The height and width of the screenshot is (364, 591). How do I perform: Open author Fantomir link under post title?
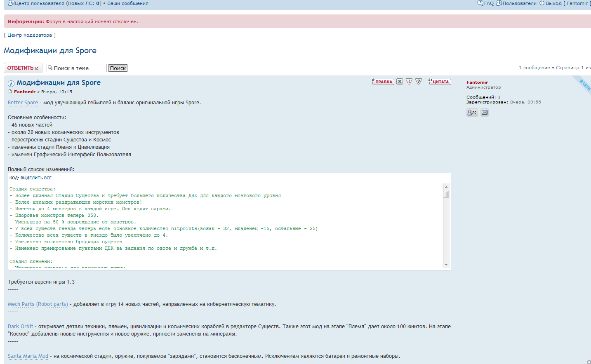25,92
